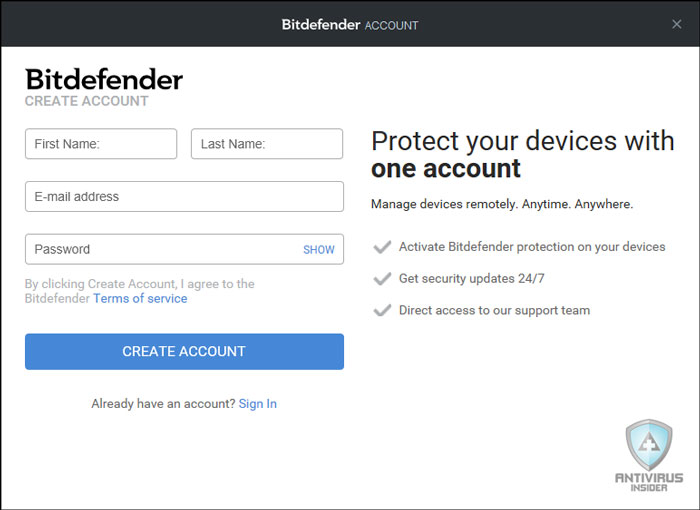Click the CREATE ACCOUNT button
Image resolution: width=700 pixels, height=510 pixels.
tap(184, 351)
